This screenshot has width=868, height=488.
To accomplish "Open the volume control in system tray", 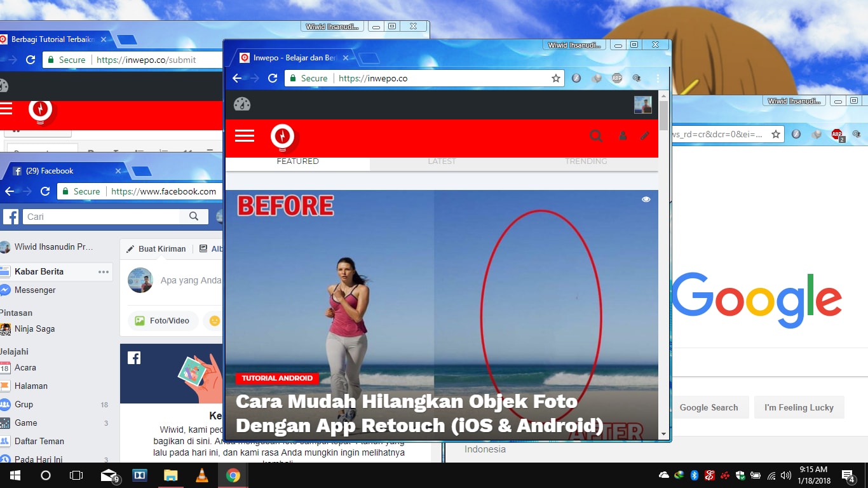I will pos(786,475).
